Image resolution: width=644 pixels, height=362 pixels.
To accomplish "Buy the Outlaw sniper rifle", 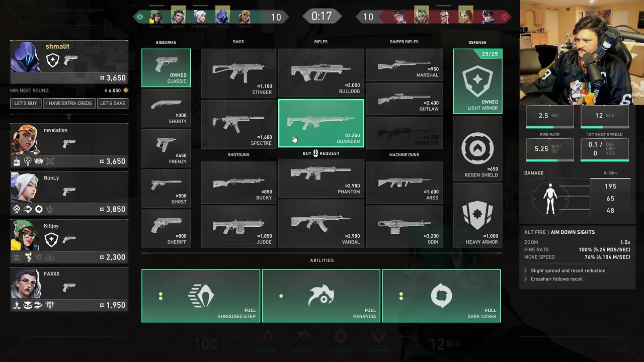I will 405,99.
